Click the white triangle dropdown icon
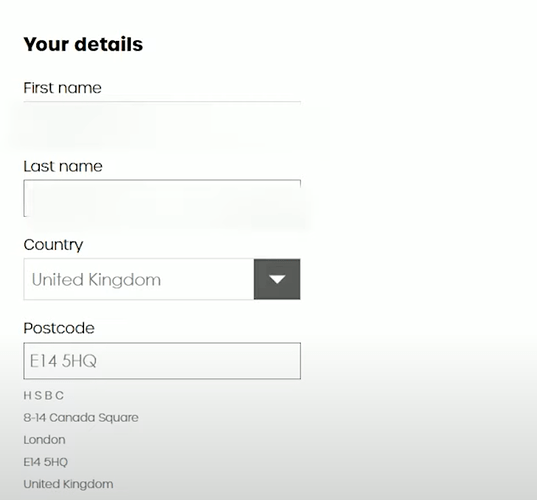The width and height of the screenshot is (537, 500). [277, 279]
